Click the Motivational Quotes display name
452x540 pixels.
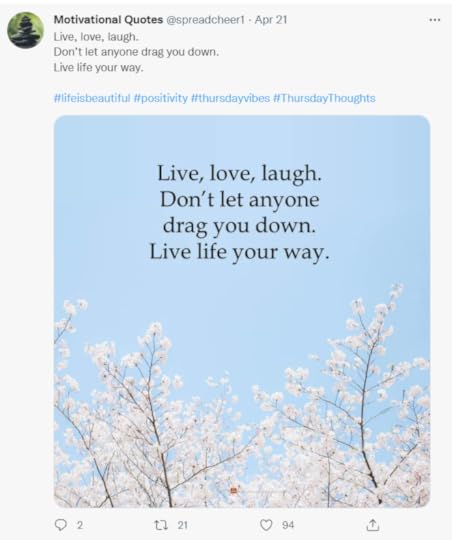pos(108,20)
